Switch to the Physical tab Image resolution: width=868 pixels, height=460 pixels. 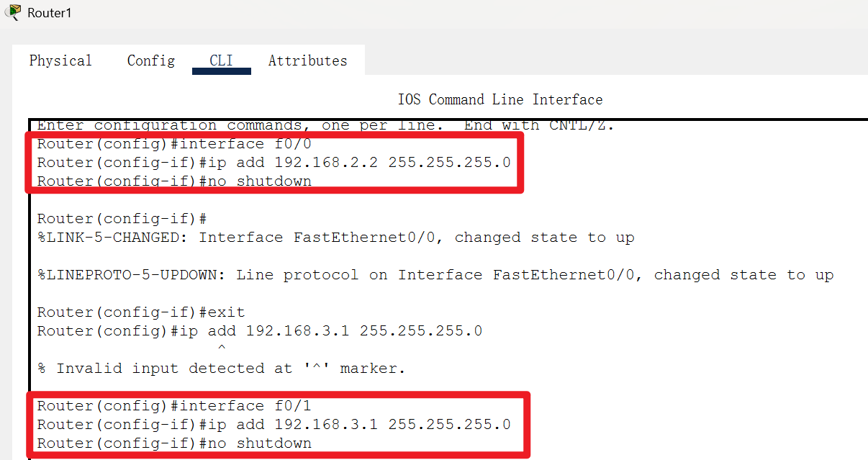click(x=60, y=60)
